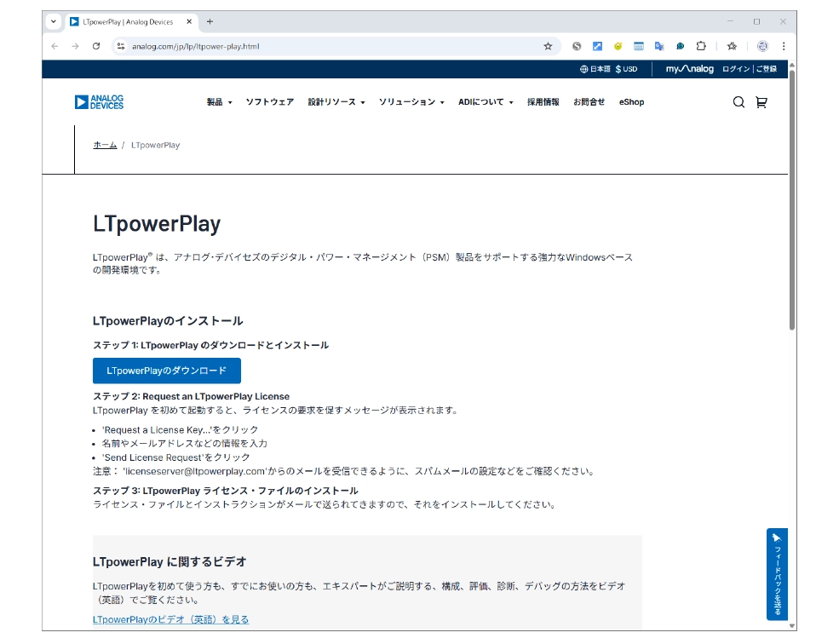
Task: Go to the Analog Devices home logo
Action: [x=99, y=102]
